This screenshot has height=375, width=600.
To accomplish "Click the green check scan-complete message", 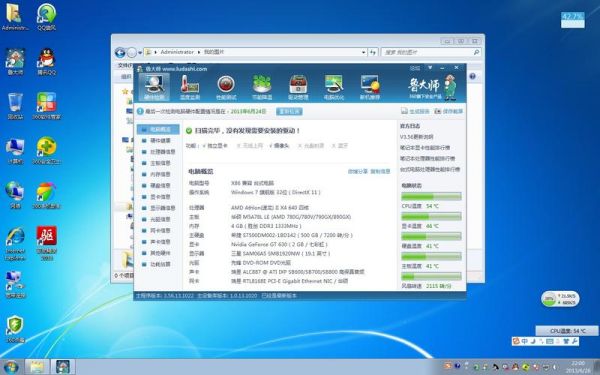I will [243, 131].
